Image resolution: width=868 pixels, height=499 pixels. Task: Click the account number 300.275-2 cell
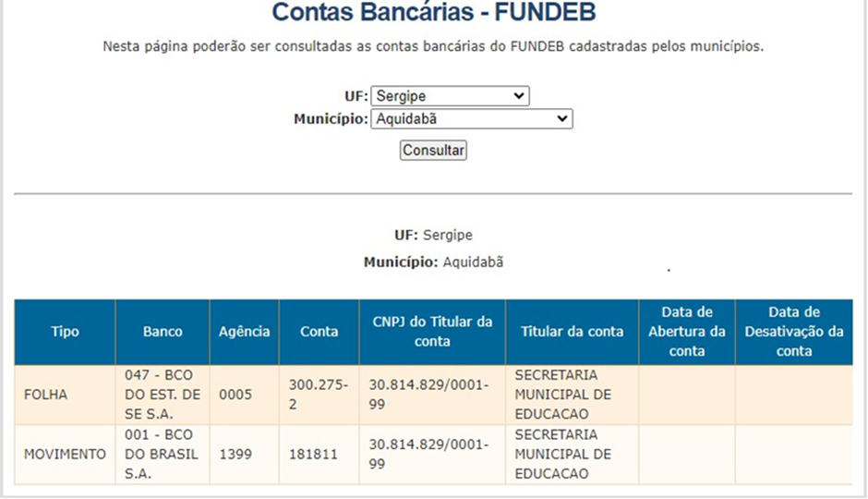pyautogui.click(x=319, y=395)
